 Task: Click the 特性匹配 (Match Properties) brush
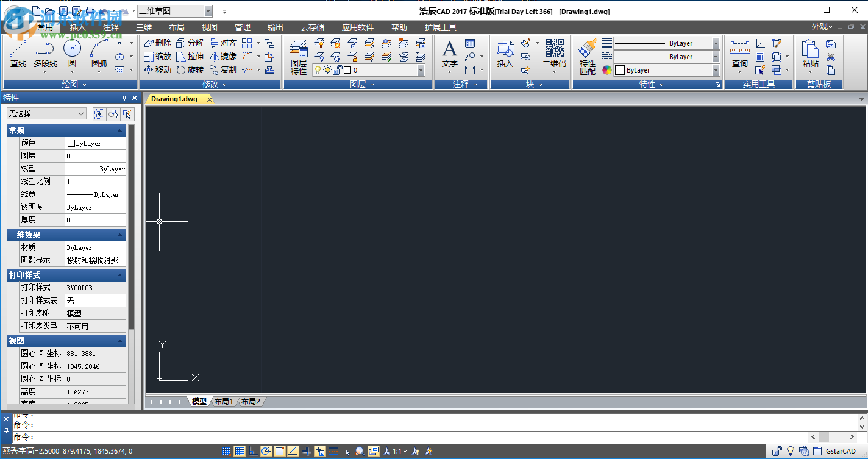(588, 57)
